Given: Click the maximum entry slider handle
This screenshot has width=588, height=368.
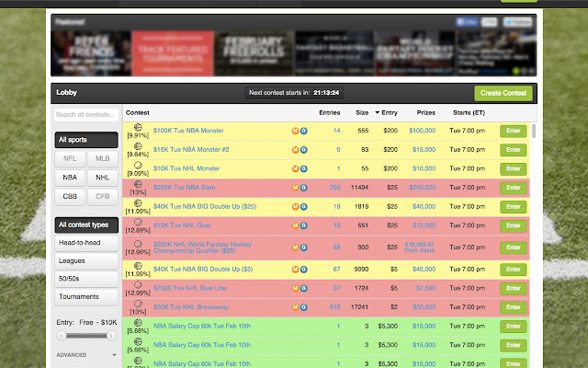Looking at the screenshot, I should pyautogui.click(x=111, y=335).
